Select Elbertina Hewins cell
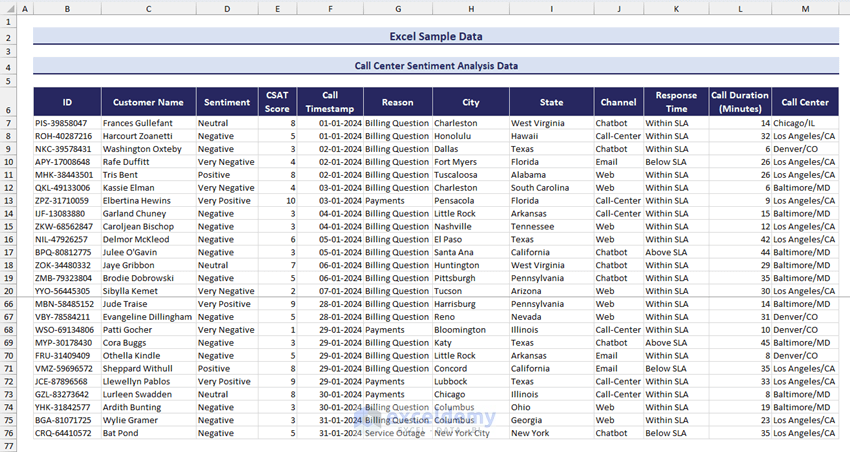 coord(149,201)
